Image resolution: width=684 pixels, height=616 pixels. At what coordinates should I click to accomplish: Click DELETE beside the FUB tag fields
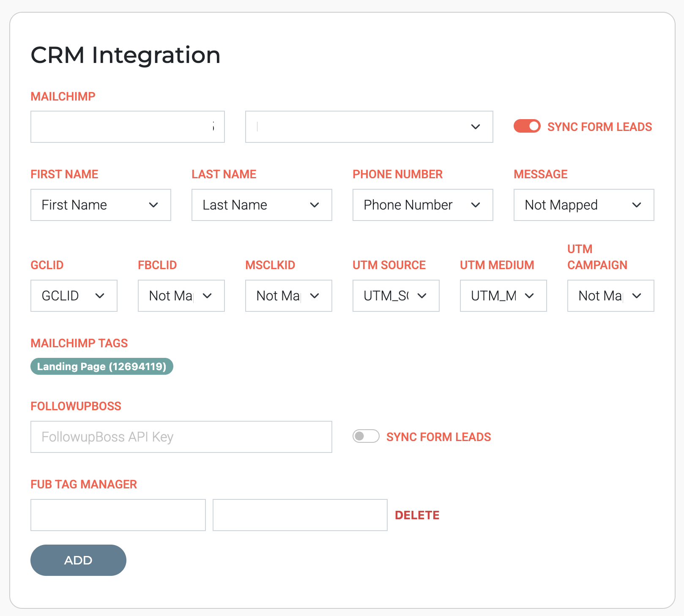(417, 515)
